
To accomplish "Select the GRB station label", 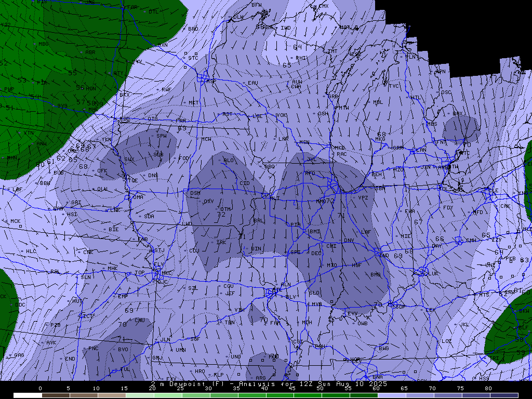I will [333, 96].
